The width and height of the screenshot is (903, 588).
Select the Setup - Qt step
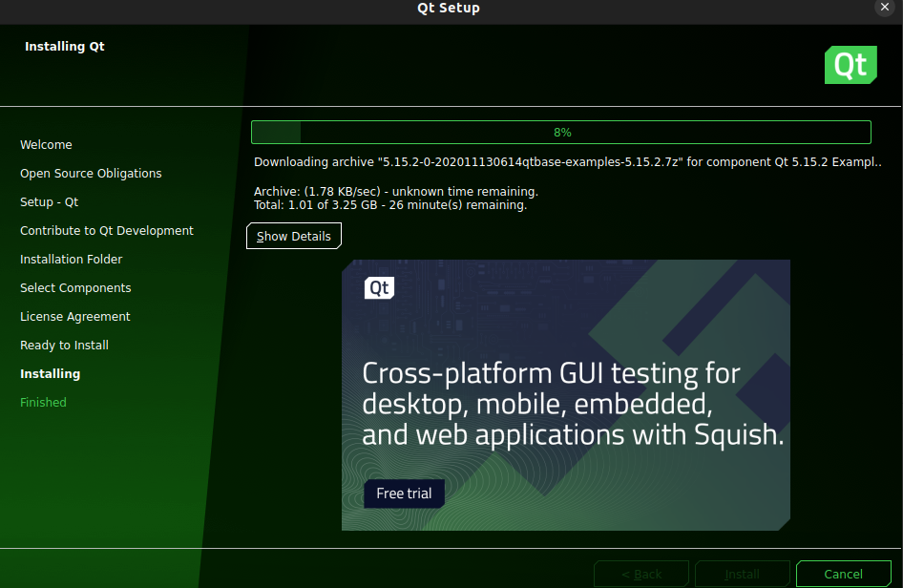[x=49, y=202]
